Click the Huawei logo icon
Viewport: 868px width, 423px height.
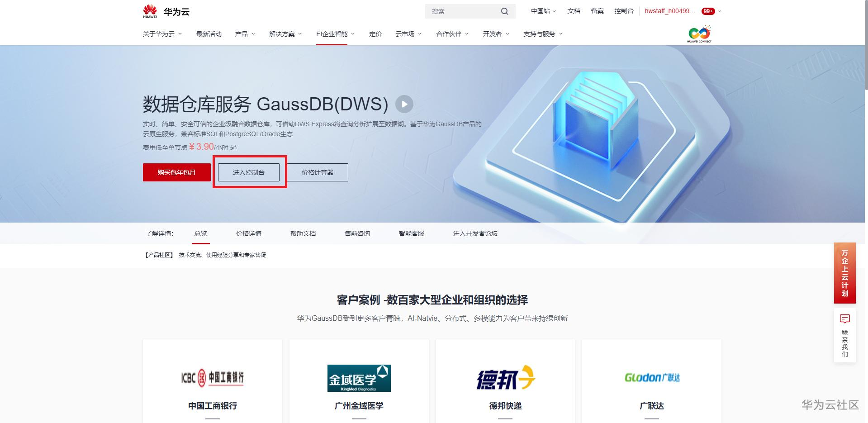click(x=150, y=11)
